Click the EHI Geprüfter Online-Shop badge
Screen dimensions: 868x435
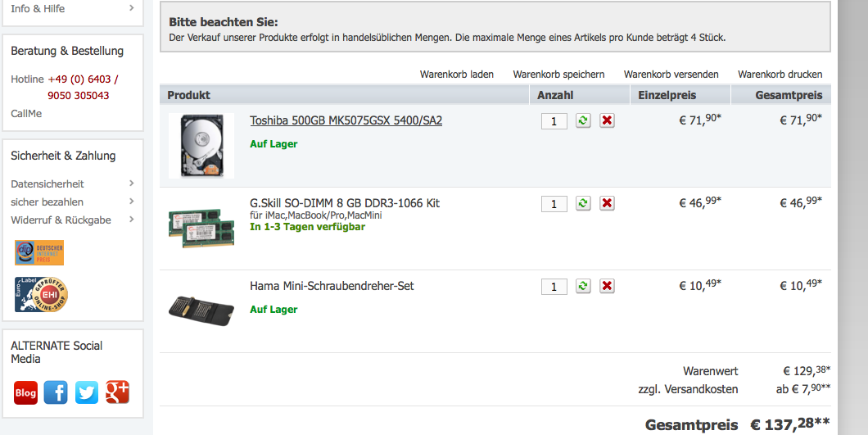coord(41,294)
